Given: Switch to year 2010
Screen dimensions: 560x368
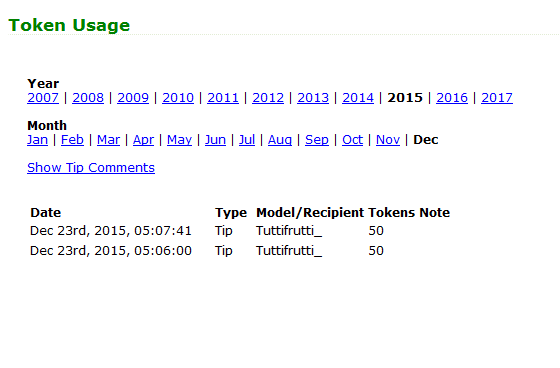Looking at the screenshot, I should click(x=178, y=98).
